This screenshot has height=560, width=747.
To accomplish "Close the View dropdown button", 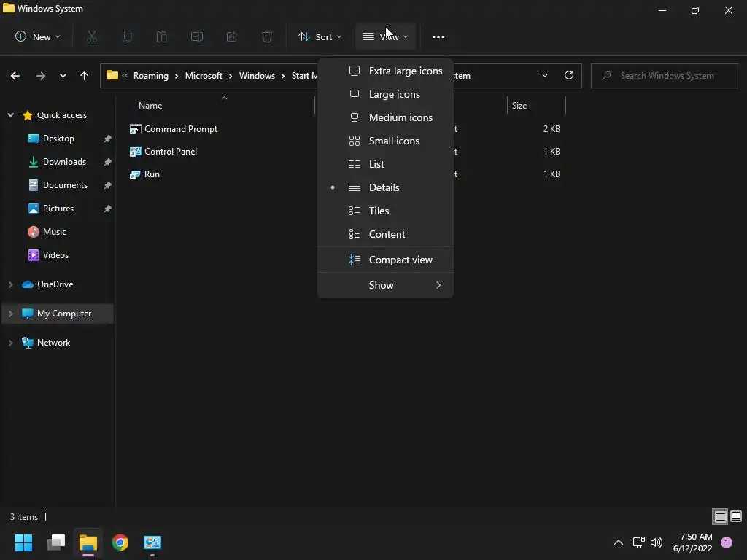I will [385, 36].
